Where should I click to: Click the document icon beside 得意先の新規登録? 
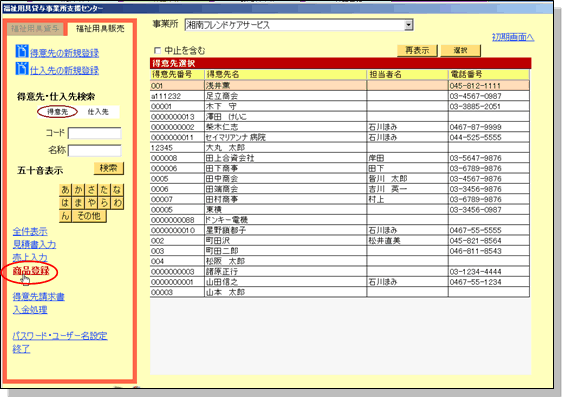[x=22, y=51]
